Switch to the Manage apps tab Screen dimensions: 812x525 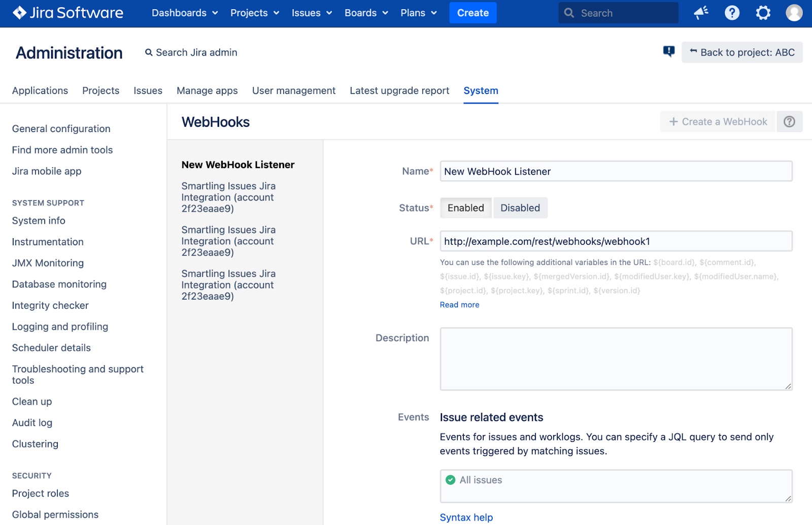tap(207, 91)
